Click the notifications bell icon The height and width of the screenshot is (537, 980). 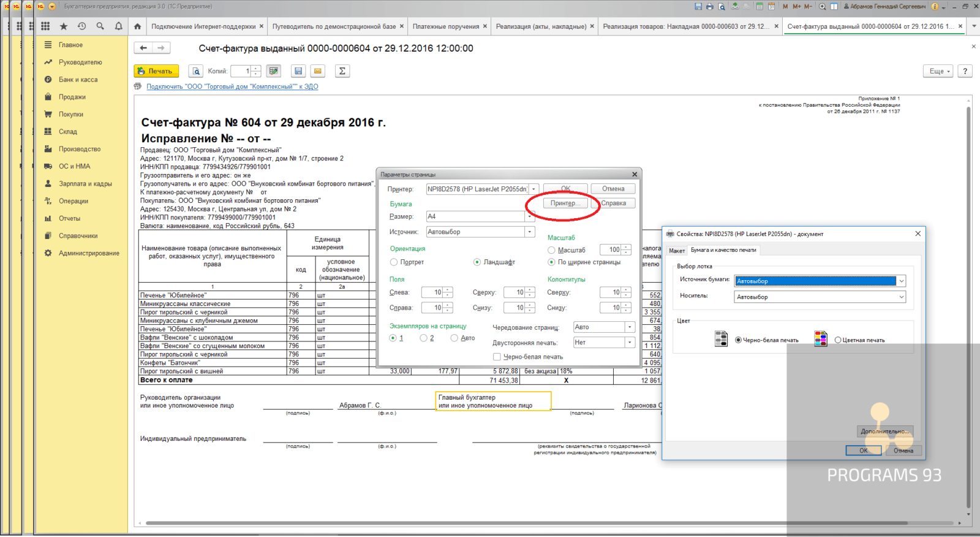(119, 26)
